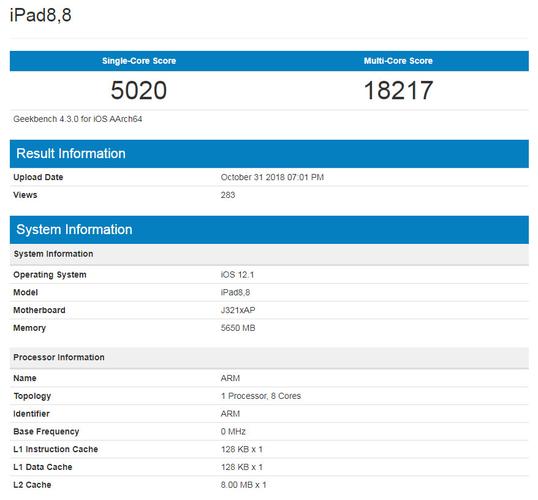Image resolution: width=538 pixels, height=500 pixels.
Task: Select the Identifier label
Action: 31,414
